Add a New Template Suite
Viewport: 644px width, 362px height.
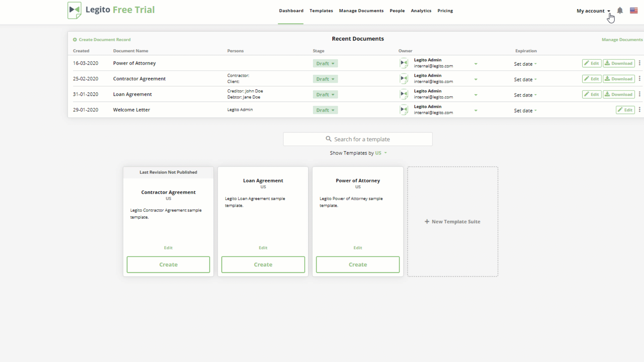[452, 222]
